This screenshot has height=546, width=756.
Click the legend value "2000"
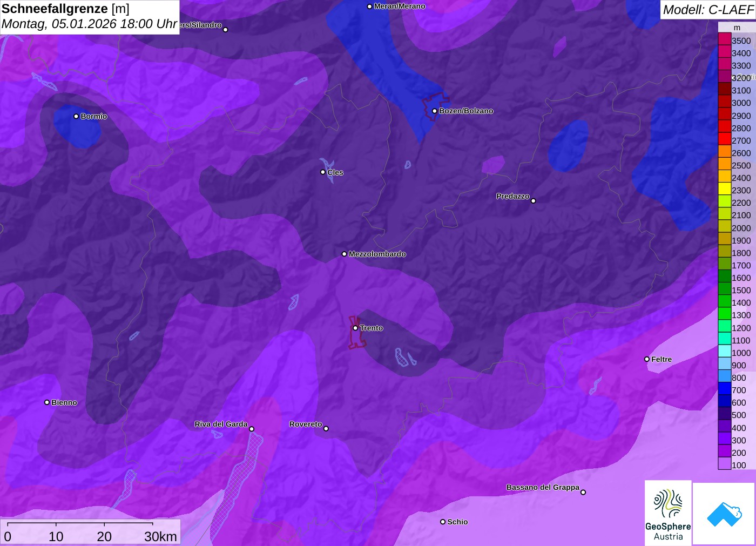pyautogui.click(x=741, y=228)
